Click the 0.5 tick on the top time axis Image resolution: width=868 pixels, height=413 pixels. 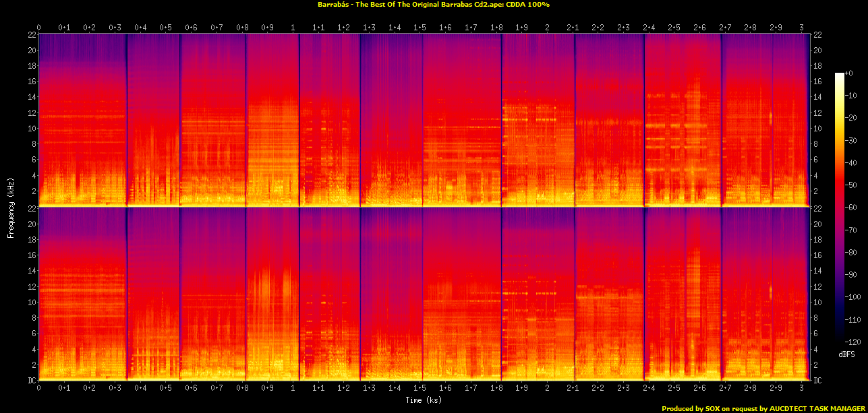[165, 28]
